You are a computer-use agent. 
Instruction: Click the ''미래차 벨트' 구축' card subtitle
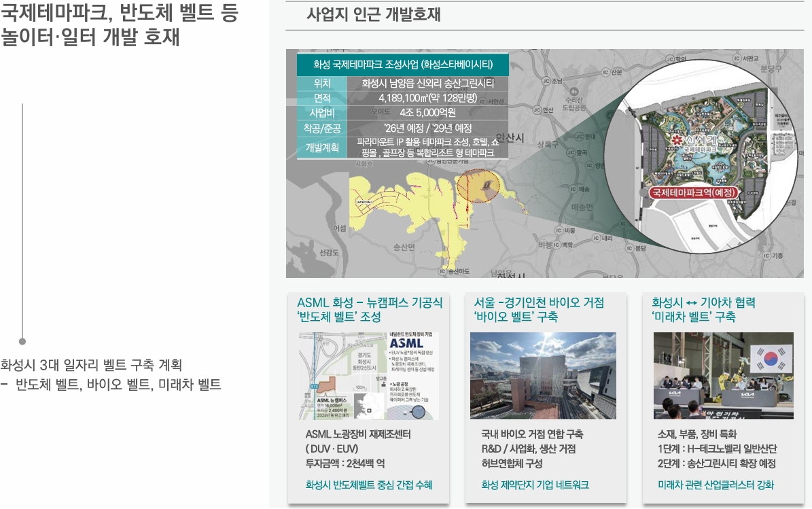[x=693, y=317]
